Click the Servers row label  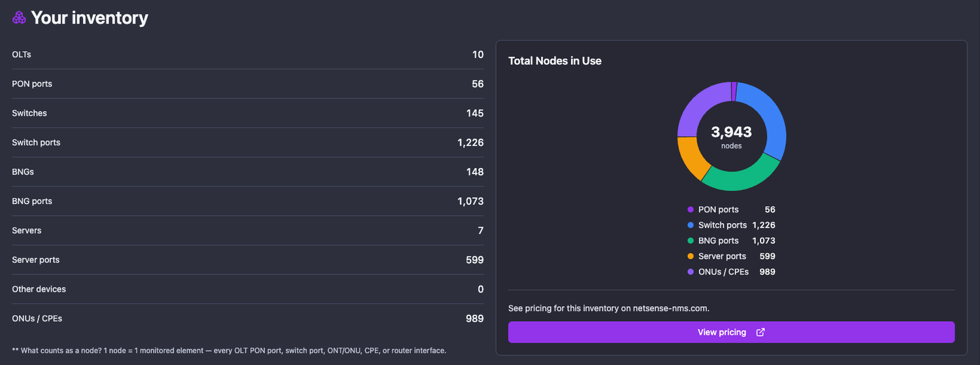(x=27, y=231)
